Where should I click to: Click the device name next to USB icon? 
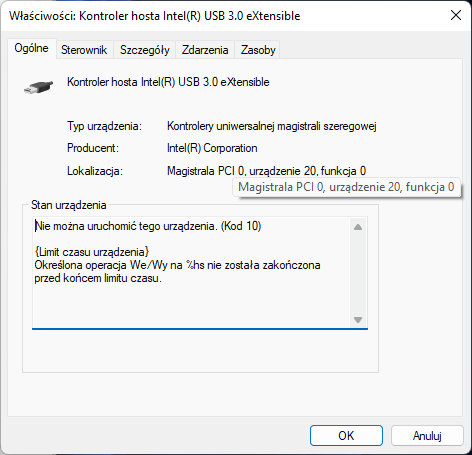168,82
